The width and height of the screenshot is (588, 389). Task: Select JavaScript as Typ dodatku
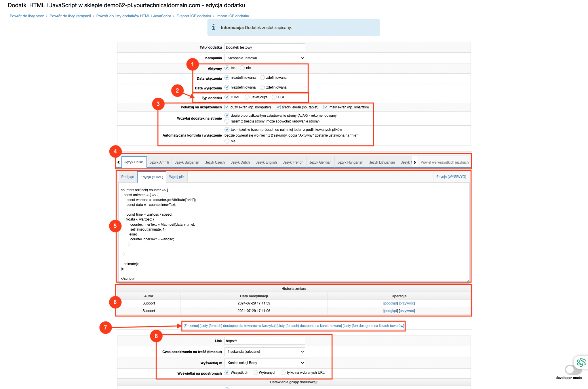point(247,97)
